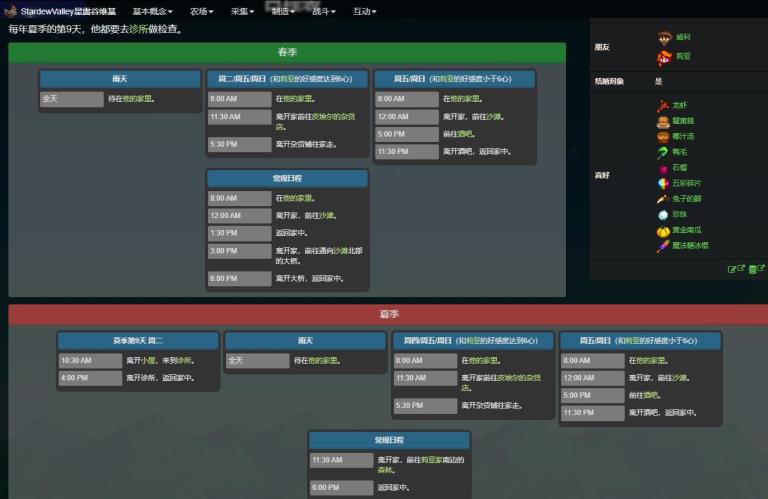768x499 pixels.
Task: Click the 魔法糖冰棍 magic rock candy icon
Action: tap(663, 246)
